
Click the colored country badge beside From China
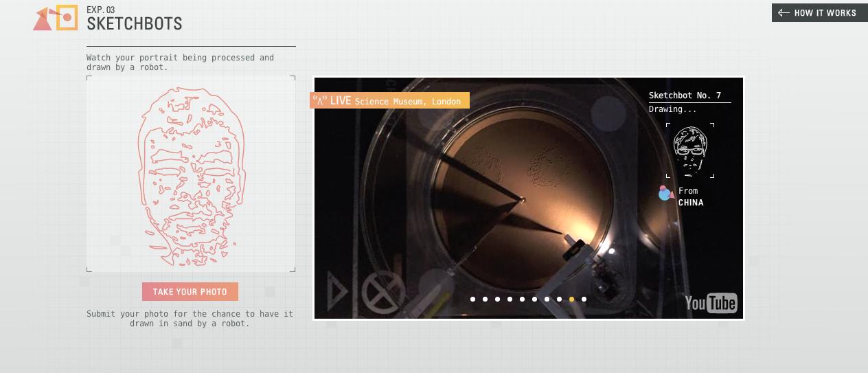pos(665,193)
